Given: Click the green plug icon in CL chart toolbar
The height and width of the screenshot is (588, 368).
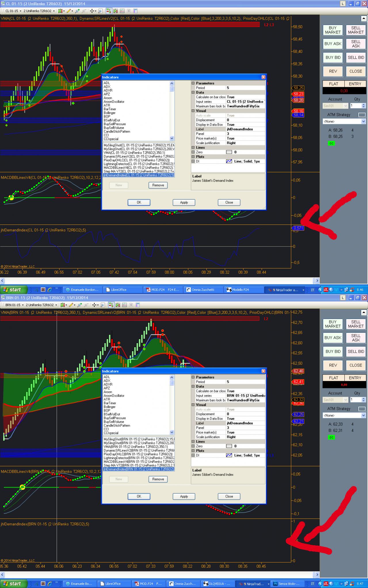Looking at the screenshot, I should click(x=78, y=11).
